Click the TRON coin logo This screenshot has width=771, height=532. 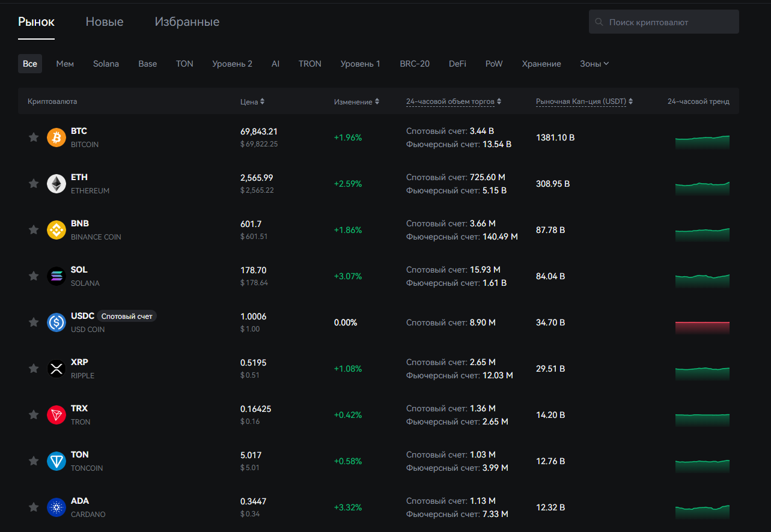(x=56, y=415)
